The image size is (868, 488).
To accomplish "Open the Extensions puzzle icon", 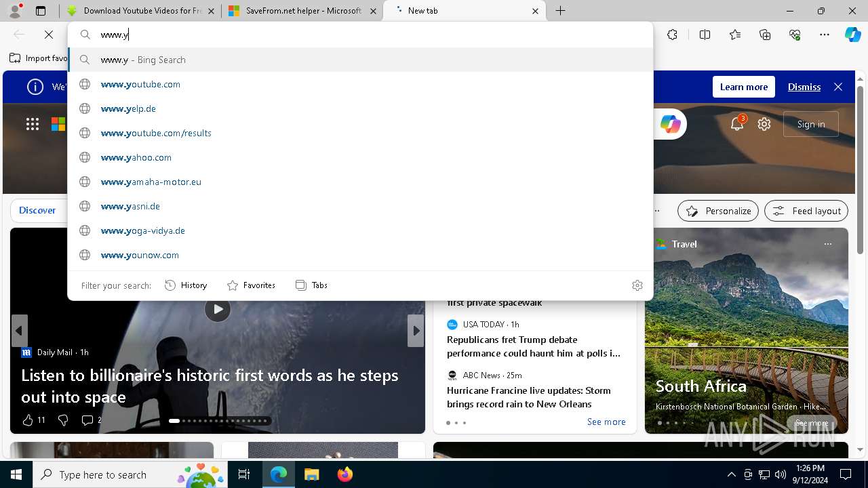I will [672, 35].
